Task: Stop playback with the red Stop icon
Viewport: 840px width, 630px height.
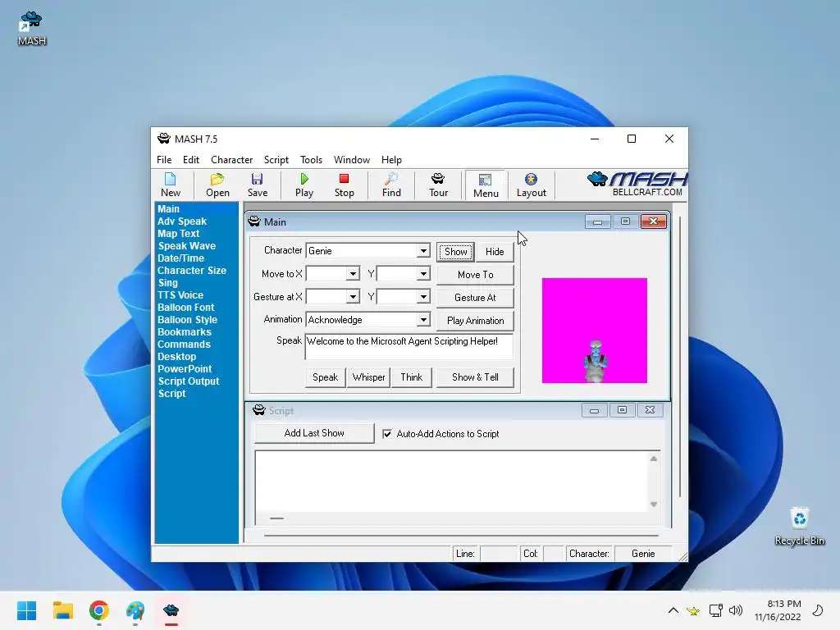Action: (x=344, y=185)
